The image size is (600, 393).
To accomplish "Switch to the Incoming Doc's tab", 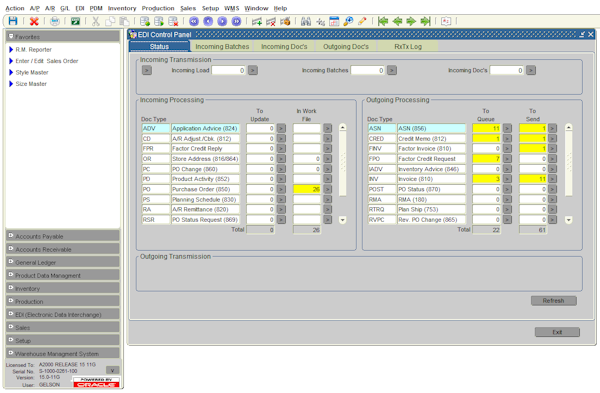I will 284,46.
